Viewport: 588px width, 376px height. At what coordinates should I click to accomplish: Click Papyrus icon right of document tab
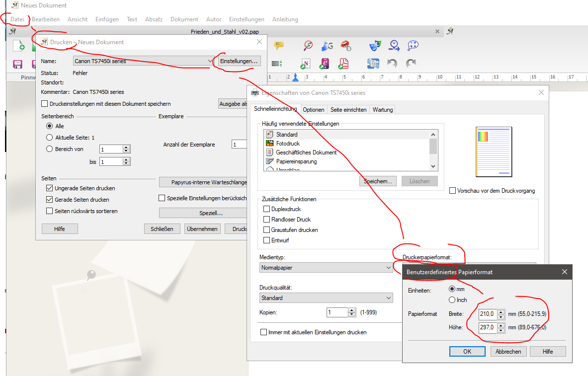[450, 31]
